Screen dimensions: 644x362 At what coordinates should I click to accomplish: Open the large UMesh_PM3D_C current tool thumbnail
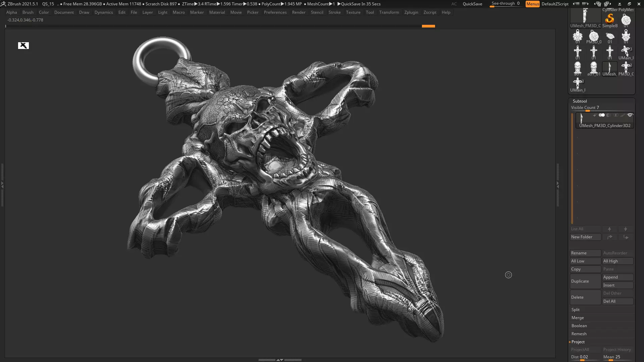click(586, 18)
